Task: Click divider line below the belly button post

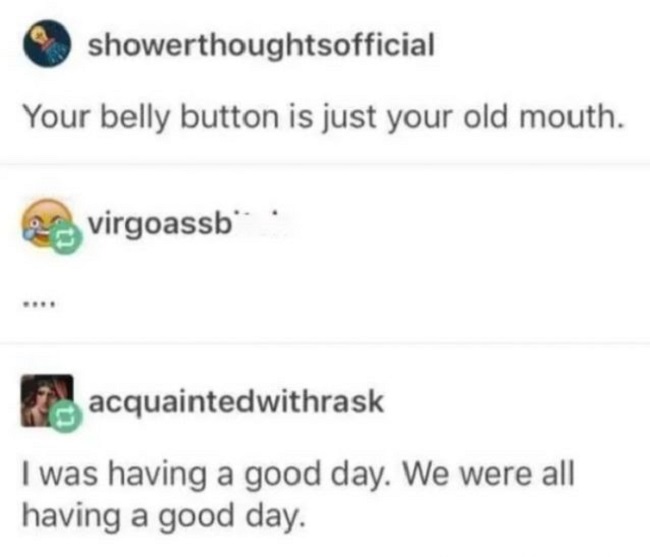Action: click(325, 164)
